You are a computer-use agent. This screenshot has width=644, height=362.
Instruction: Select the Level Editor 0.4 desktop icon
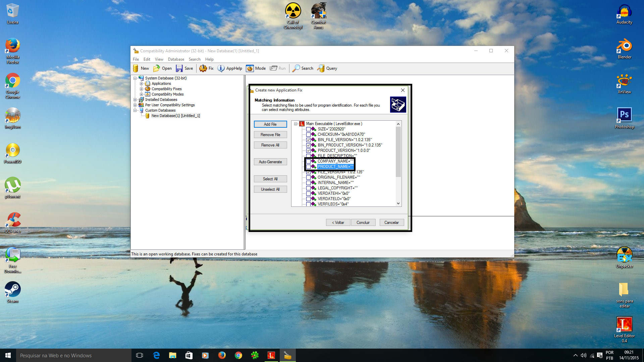coord(624,330)
